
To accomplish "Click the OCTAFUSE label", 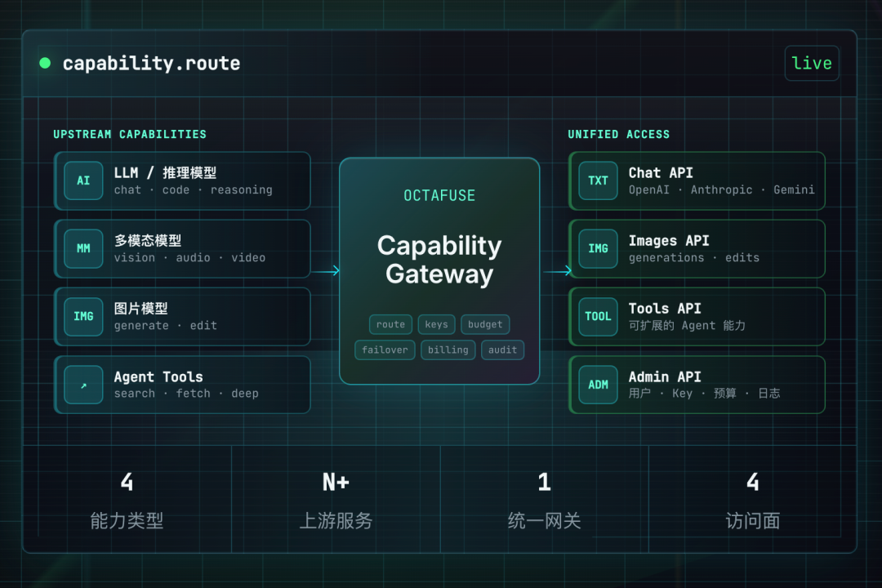I will [439, 196].
